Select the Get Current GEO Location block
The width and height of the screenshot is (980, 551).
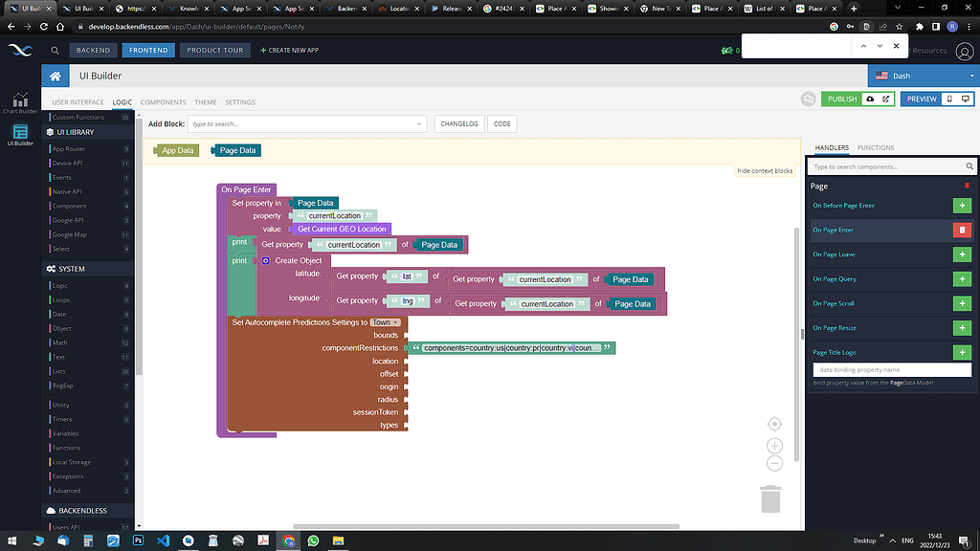click(342, 230)
